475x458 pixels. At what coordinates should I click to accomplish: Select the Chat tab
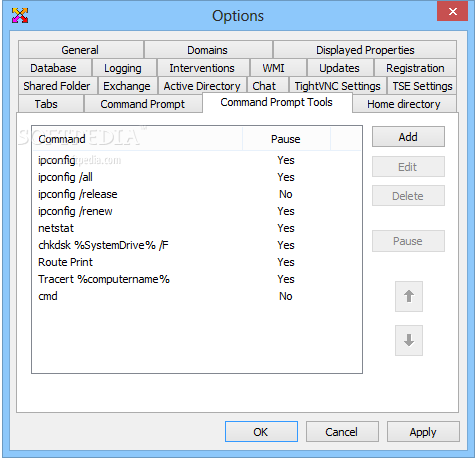click(x=267, y=86)
